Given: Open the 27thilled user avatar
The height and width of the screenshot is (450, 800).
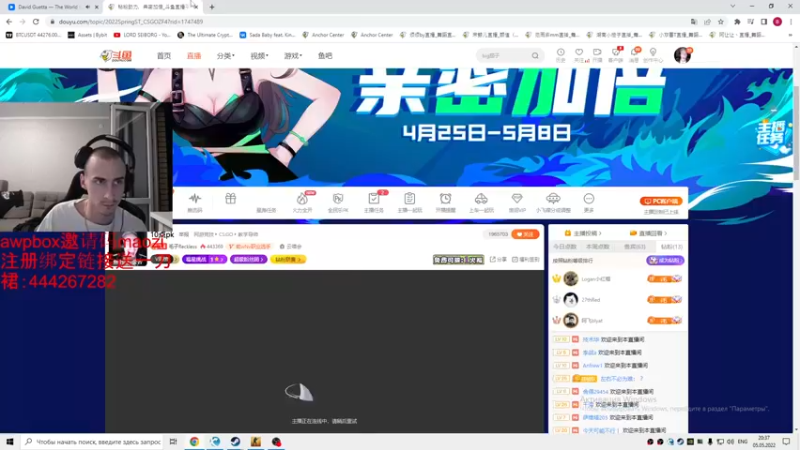Looking at the screenshot, I should coord(570,299).
